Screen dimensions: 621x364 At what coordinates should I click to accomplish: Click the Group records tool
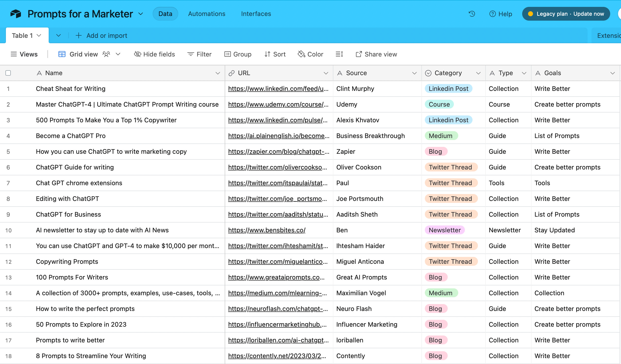pyautogui.click(x=238, y=54)
